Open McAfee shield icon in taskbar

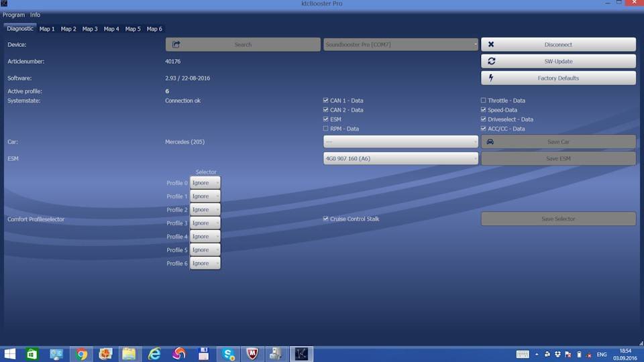pos(252,354)
